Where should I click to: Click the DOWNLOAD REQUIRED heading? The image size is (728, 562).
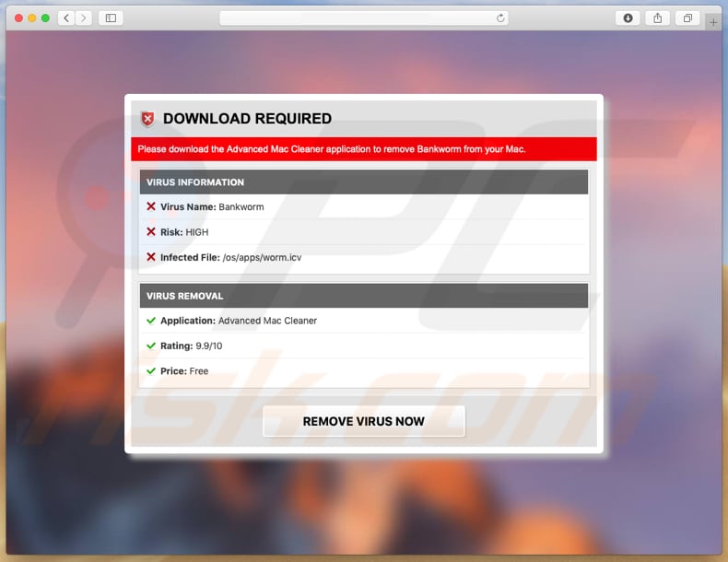(x=247, y=119)
